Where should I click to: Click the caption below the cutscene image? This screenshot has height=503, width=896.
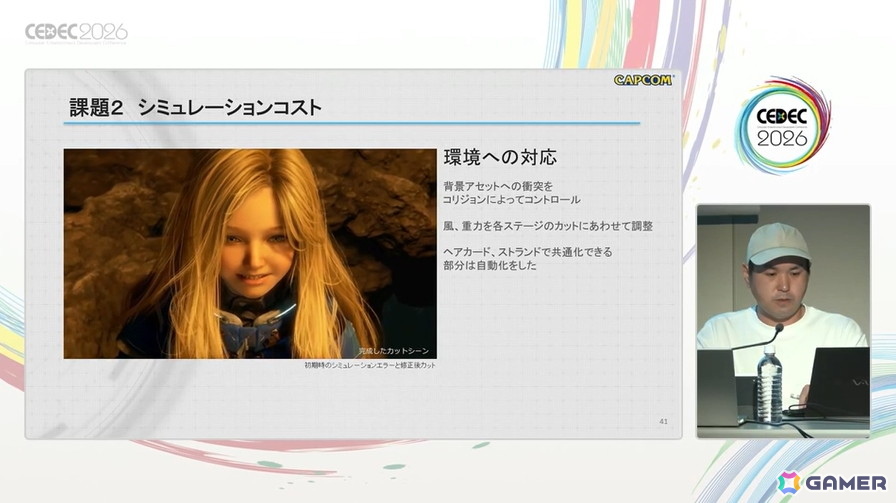click(x=370, y=365)
